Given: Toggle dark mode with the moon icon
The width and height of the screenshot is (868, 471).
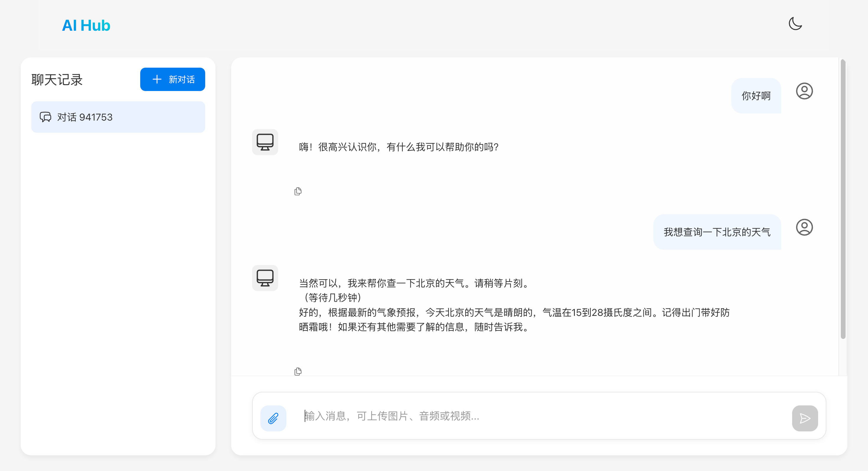Looking at the screenshot, I should 795,24.
